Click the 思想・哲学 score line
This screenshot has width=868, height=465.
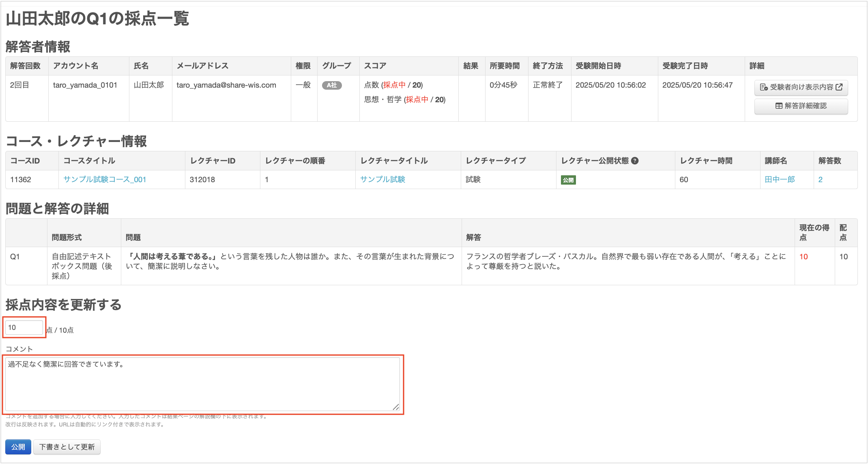click(405, 100)
